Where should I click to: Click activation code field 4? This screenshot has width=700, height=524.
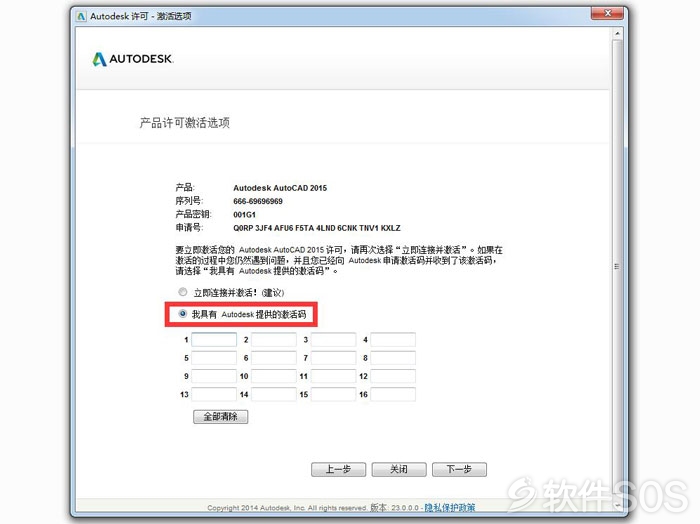click(393, 340)
